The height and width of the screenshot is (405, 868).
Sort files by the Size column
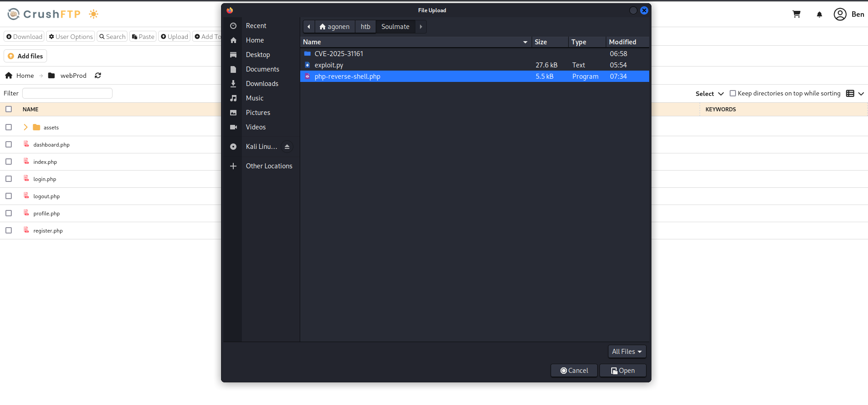click(x=550, y=42)
